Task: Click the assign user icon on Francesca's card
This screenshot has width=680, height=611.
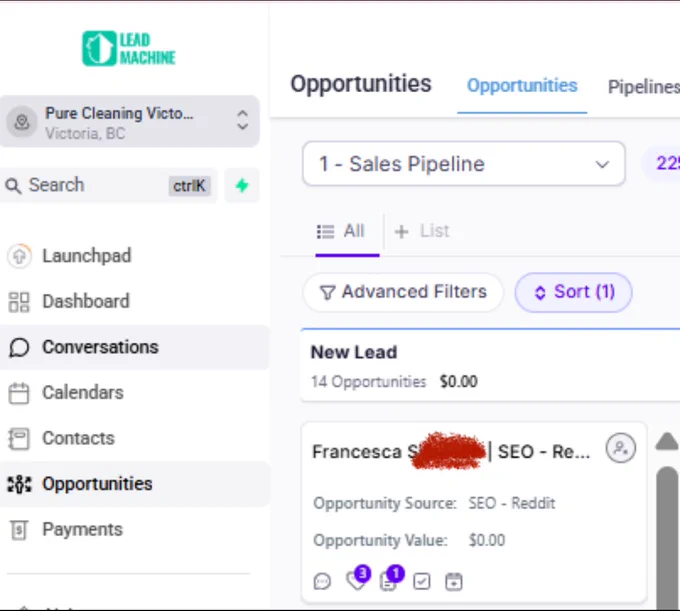Action: click(x=621, y=448)
